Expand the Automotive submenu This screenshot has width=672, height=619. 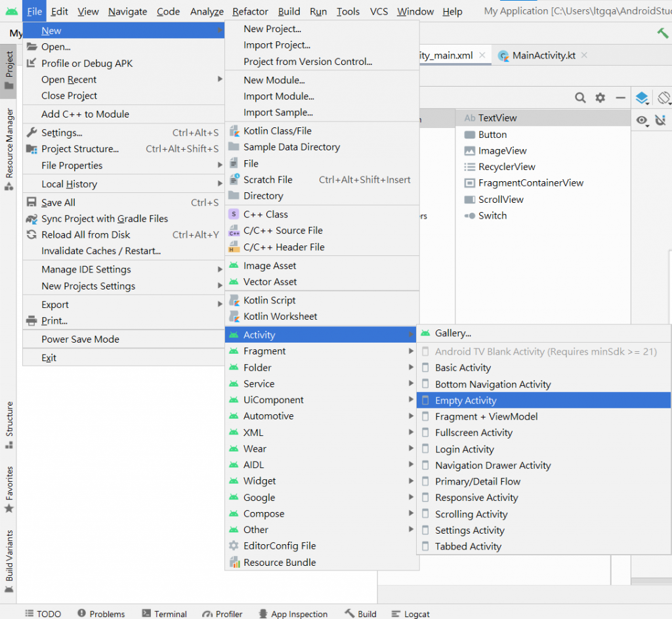(322, 416)
